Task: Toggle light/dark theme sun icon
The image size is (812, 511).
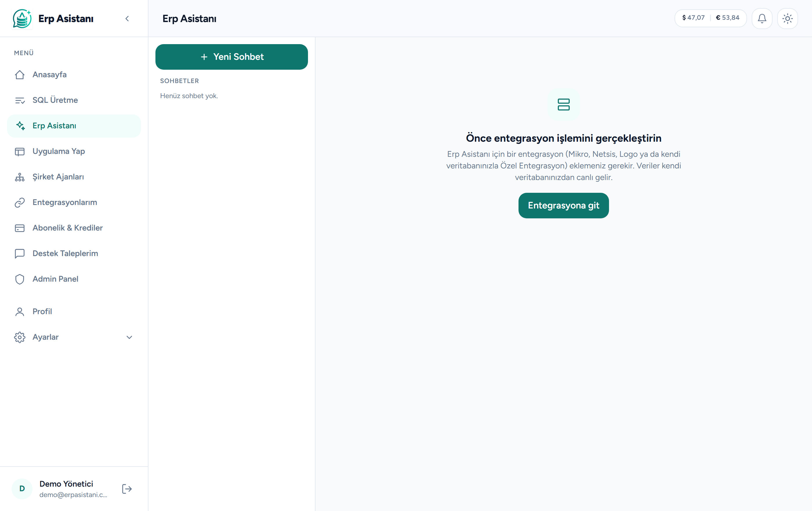Action: 787,18
